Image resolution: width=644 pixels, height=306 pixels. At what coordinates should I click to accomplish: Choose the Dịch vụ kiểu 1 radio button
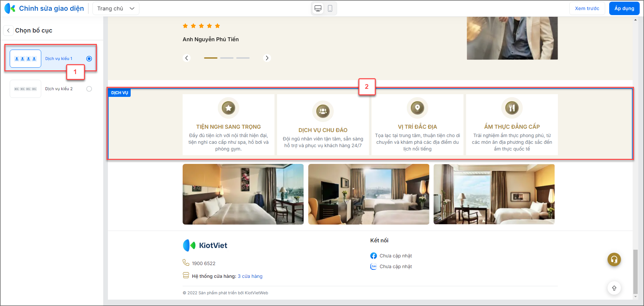[x=89, y=59]
